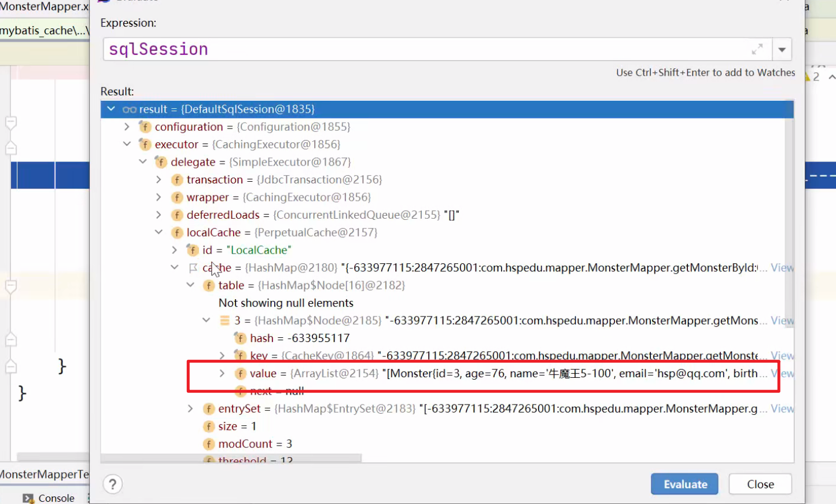The height and width of the screenshot is (504, 836).
Task: Open View link on entrySet row
Action: (782, 409)
